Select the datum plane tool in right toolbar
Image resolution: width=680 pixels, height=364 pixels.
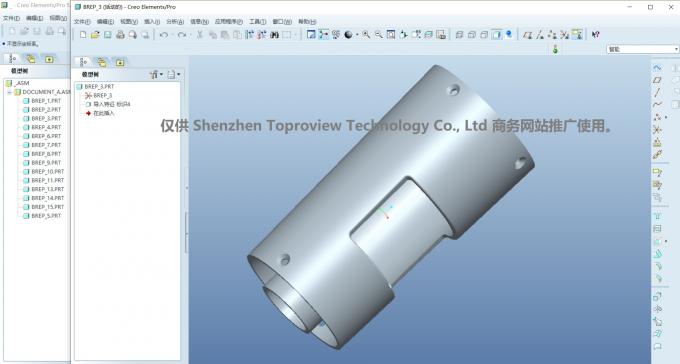(657, 80)
